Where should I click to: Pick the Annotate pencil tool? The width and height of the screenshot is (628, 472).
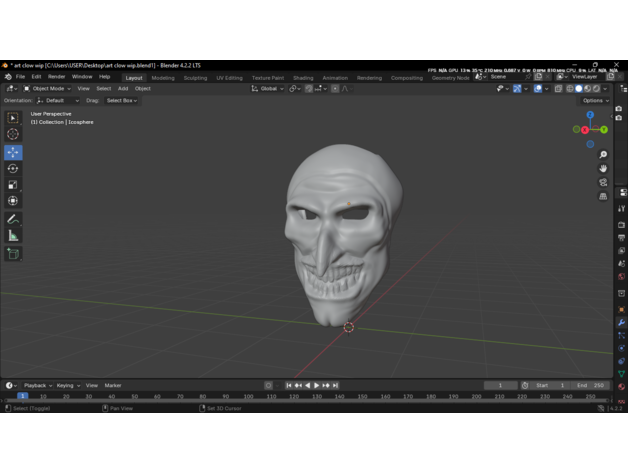click(x=13, y=219)
